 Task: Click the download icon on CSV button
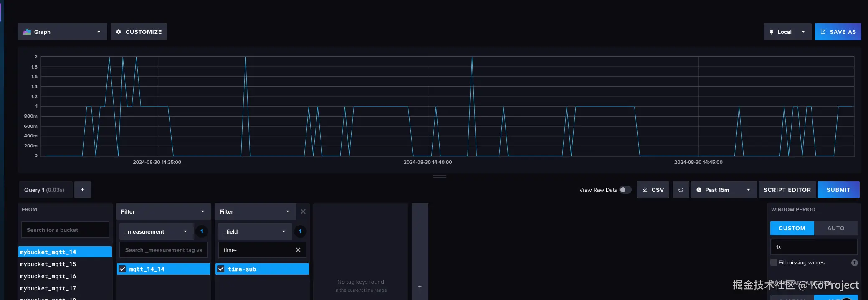[645, 190]
